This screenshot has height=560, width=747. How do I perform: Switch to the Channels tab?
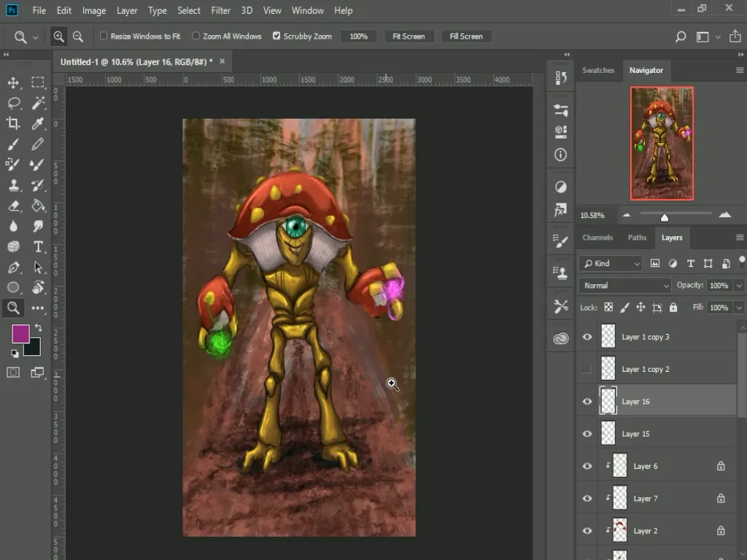pyautogui.click(x=597, y=237)
